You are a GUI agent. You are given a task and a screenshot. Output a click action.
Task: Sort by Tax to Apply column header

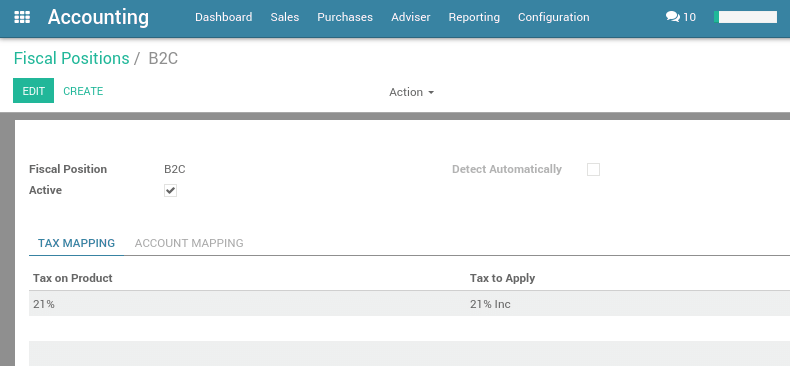[502, 278]
